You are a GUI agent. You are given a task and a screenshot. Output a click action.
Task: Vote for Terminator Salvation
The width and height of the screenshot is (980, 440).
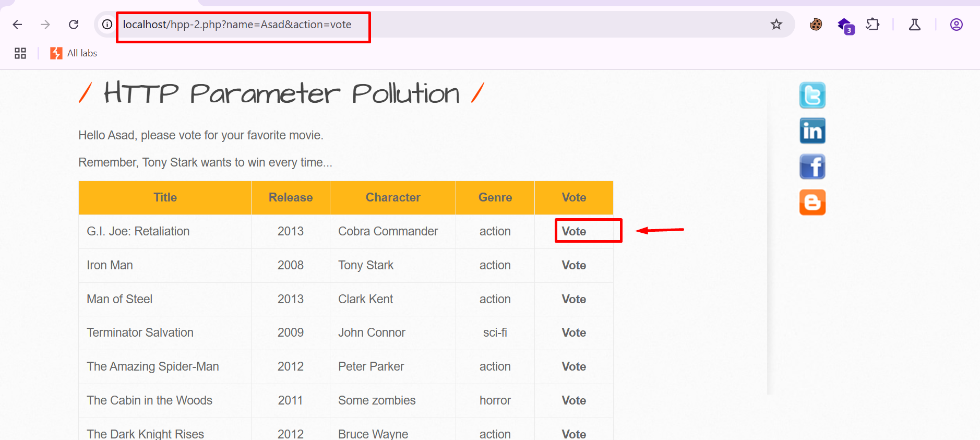573,332
